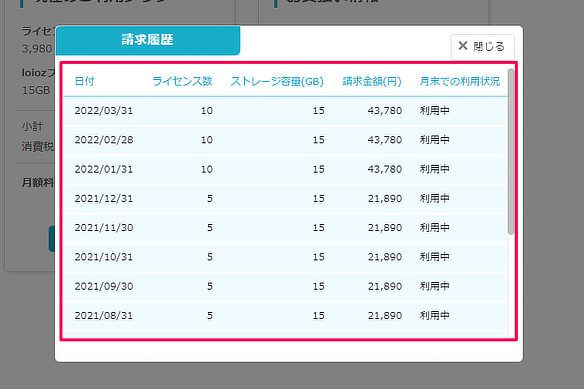Click 利用中 status in 2022/03/31 row
This screenshot has width=584, height=389.
(435, 111)
